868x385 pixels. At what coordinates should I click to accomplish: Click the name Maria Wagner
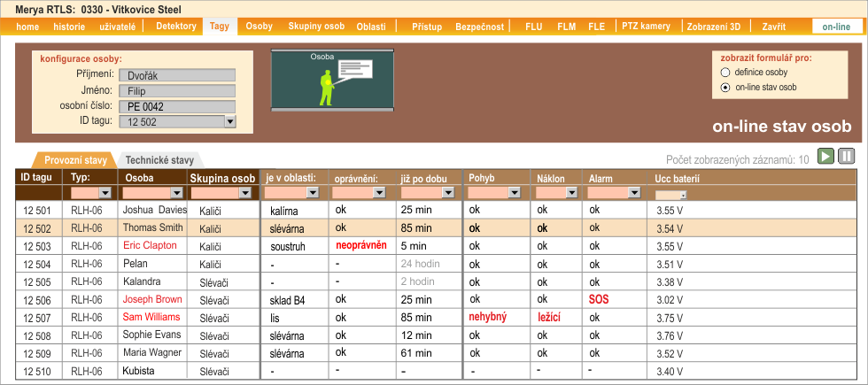click(x=152, y=352)
